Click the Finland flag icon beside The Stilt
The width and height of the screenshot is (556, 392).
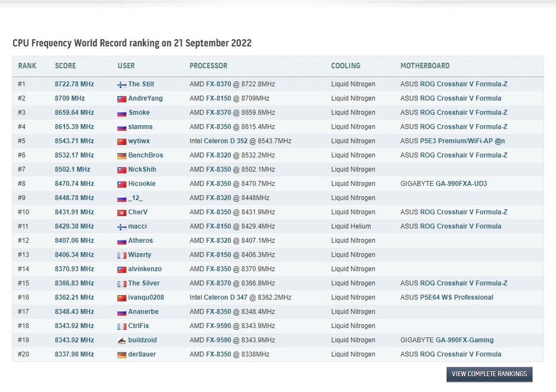(x=122, y=85)
